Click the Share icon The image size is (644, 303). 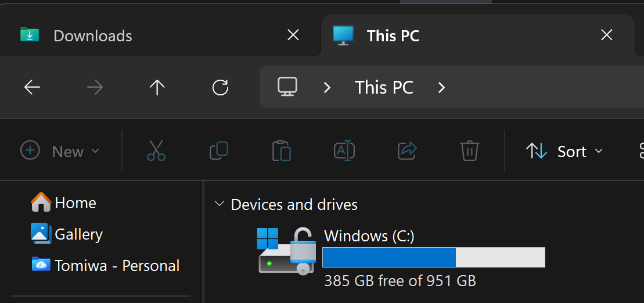[407, 151]
